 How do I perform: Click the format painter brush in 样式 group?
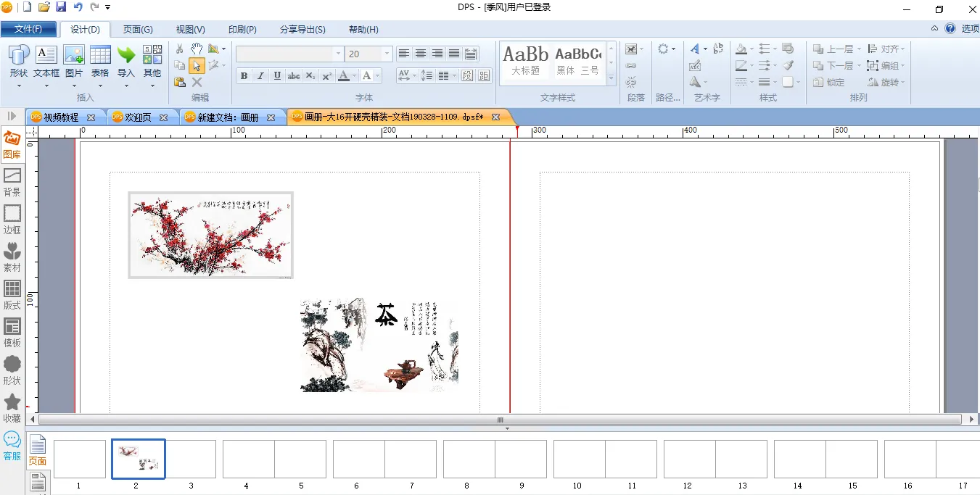[788, 65]
